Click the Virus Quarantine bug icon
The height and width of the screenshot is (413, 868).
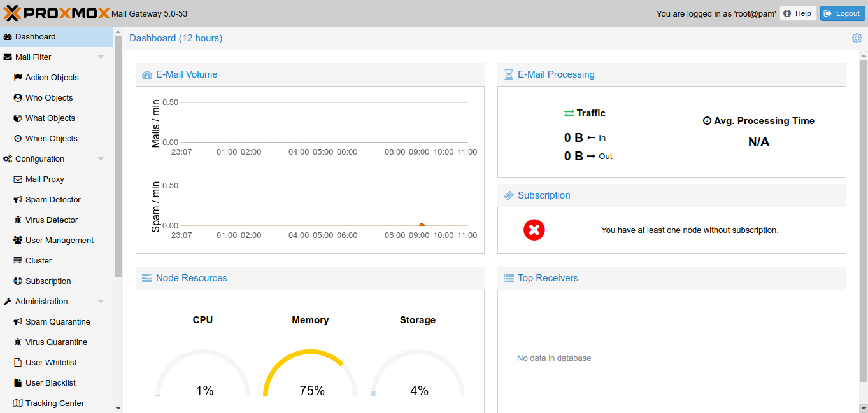pyautogui.click(x=18, y=342)
